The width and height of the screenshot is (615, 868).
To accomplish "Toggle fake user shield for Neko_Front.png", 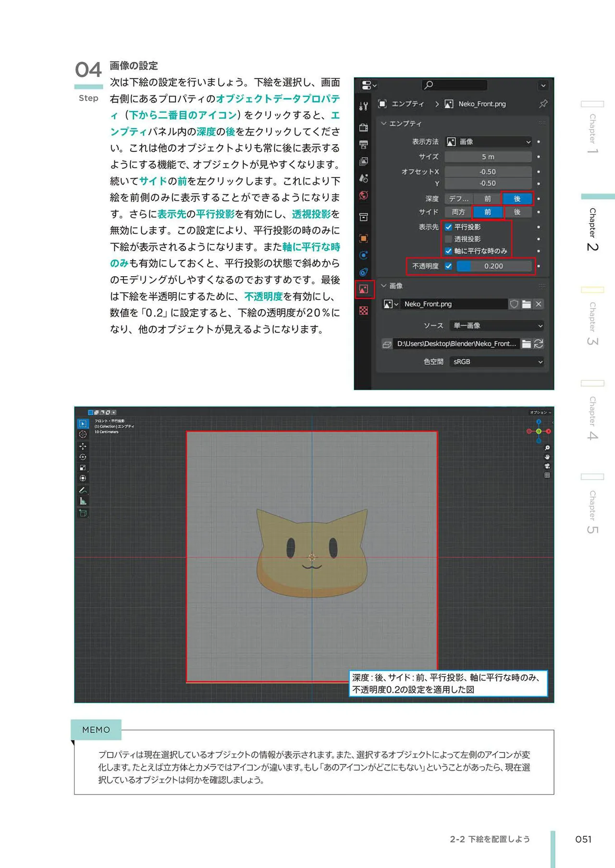I will click(514, 304).
